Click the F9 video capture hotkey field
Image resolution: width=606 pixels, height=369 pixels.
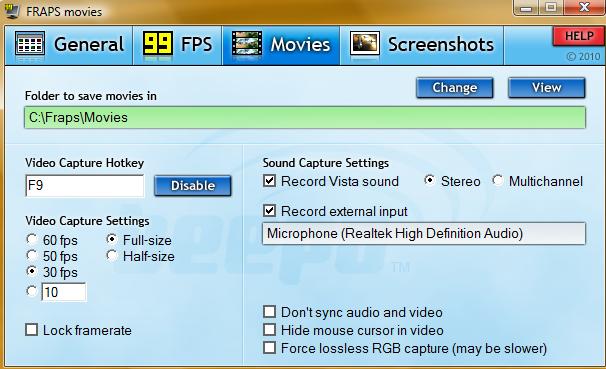[85, 186]
